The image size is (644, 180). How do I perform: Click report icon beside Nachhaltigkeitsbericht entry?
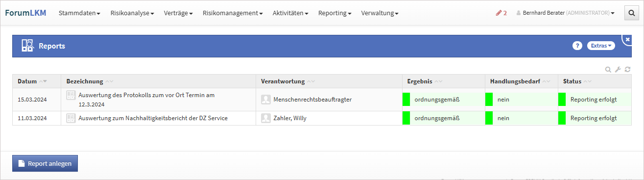tap(71, 118)
